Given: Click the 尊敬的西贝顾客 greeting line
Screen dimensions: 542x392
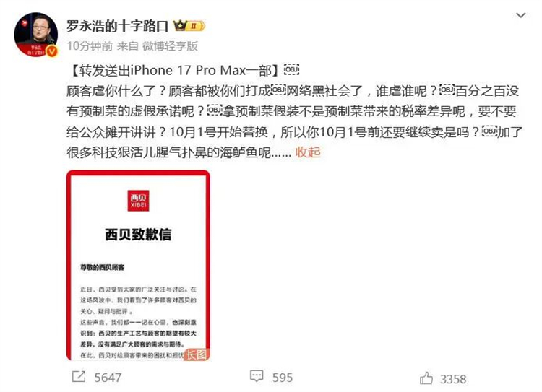Looking at the screenshot, I should click(103, 267).
